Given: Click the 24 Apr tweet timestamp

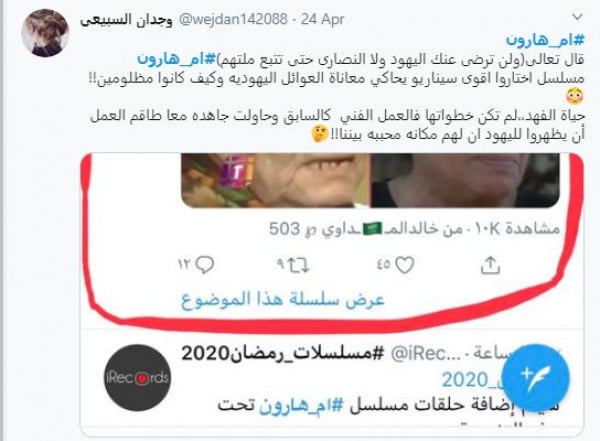Looking at the screenshot, I should pyautogui.click(x=323, y=19).
